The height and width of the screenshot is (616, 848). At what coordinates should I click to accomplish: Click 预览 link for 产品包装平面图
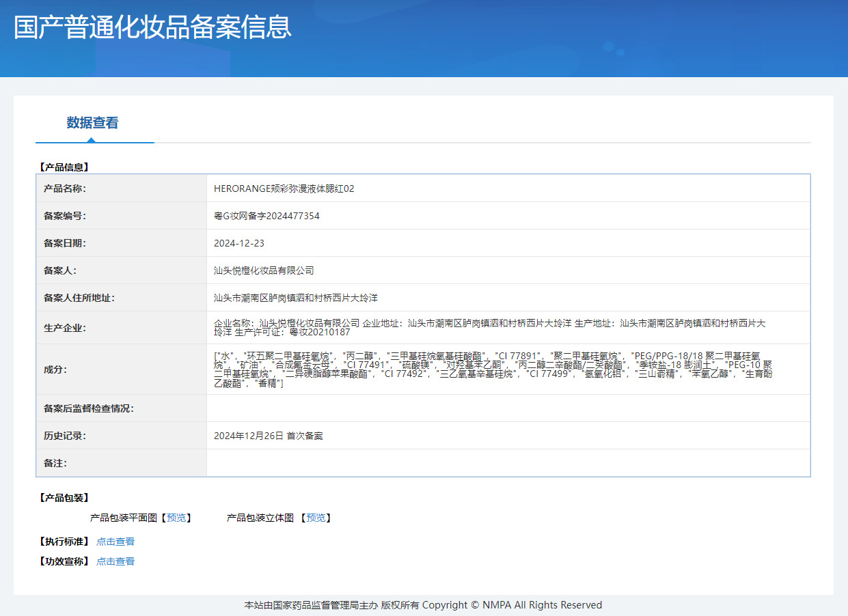coord(176,518)
